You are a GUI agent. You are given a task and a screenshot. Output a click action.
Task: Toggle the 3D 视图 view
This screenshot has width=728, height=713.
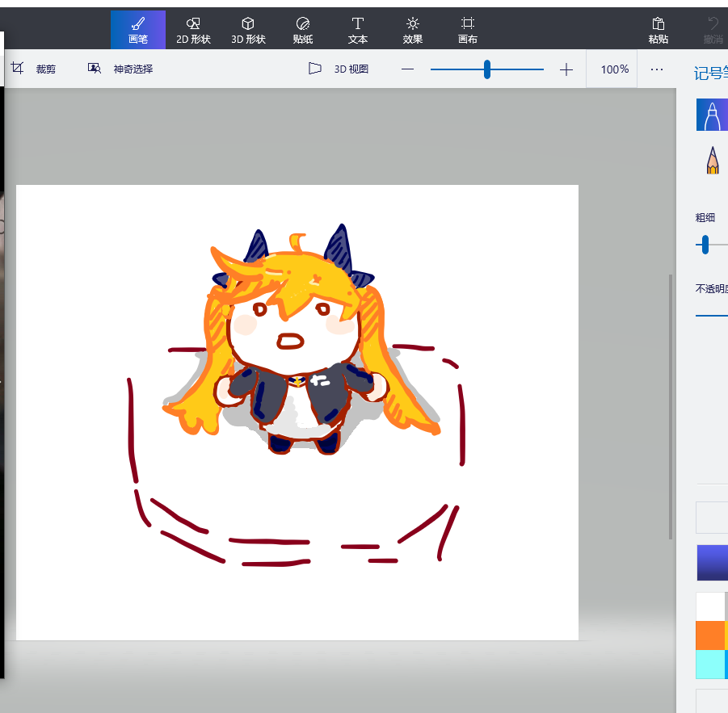pos(339,69)
